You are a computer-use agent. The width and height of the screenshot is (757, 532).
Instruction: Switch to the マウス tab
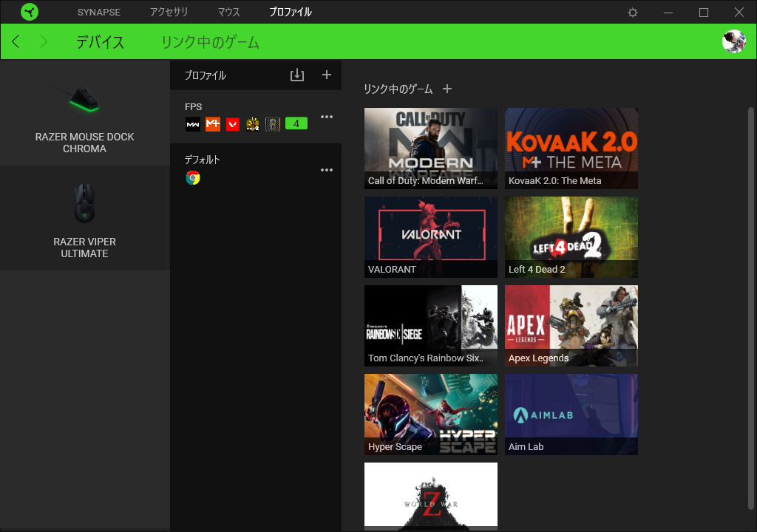pos(228,12)
